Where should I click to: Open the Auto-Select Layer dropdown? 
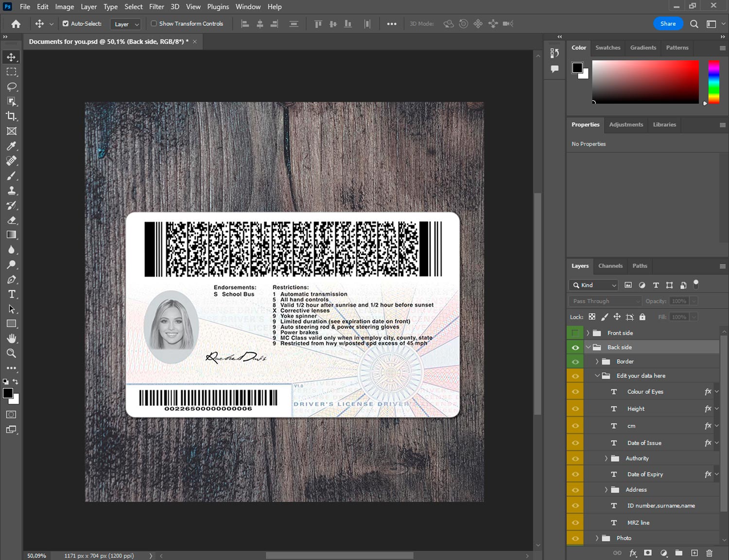click(x=126, y=24)
